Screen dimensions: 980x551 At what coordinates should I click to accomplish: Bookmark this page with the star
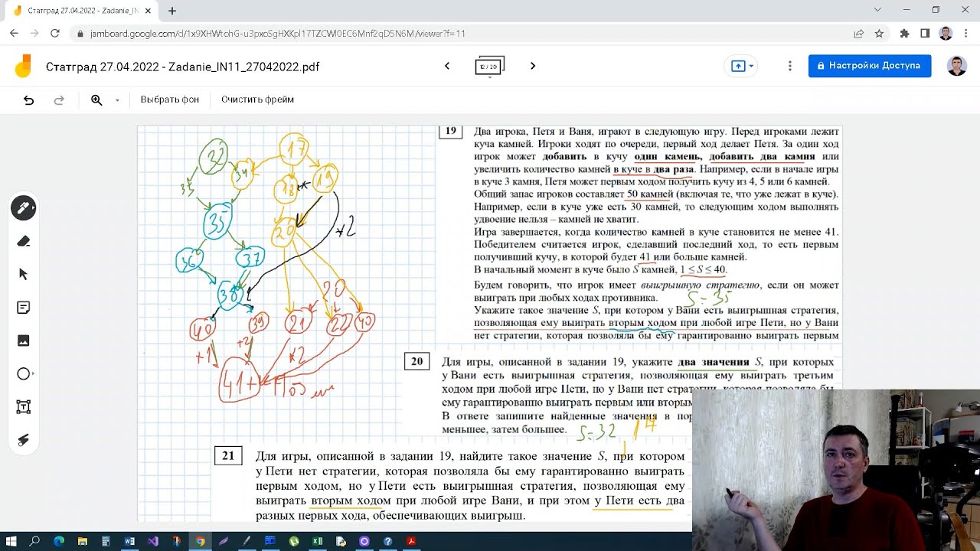pos(879,34)
